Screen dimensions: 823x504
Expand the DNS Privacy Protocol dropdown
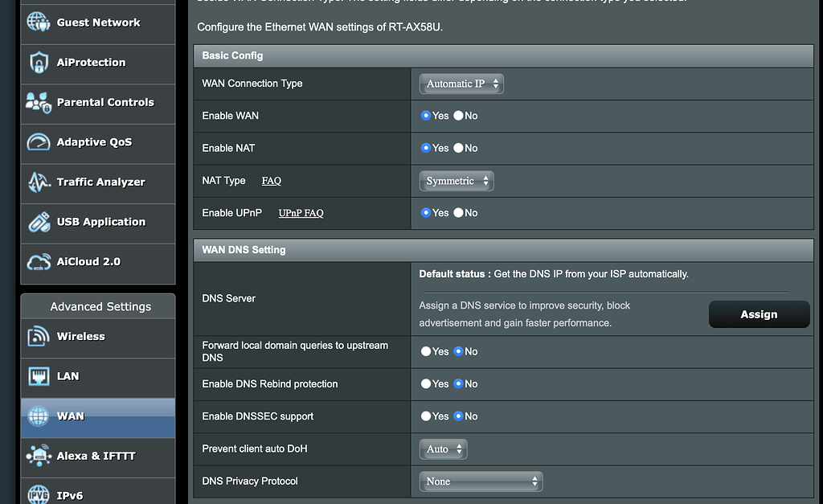pos(481,481)
